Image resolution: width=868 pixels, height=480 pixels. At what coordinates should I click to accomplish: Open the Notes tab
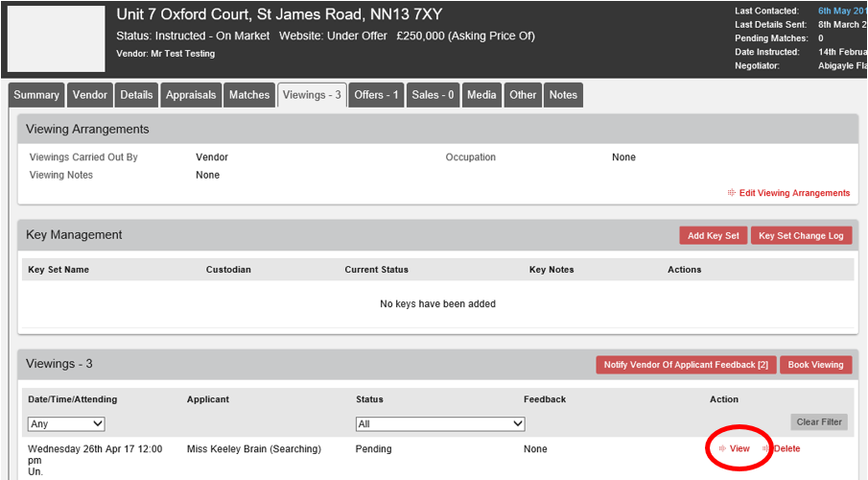[x=563, y=95]
